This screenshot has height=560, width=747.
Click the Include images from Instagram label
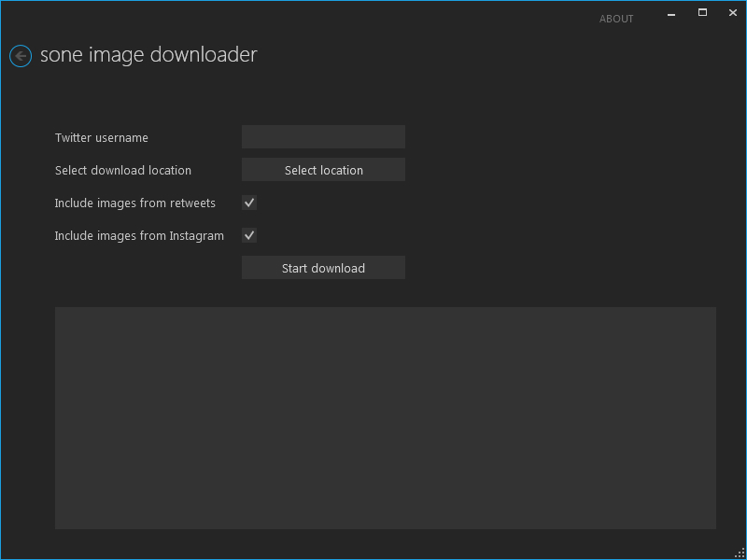[x=139, y=235]
